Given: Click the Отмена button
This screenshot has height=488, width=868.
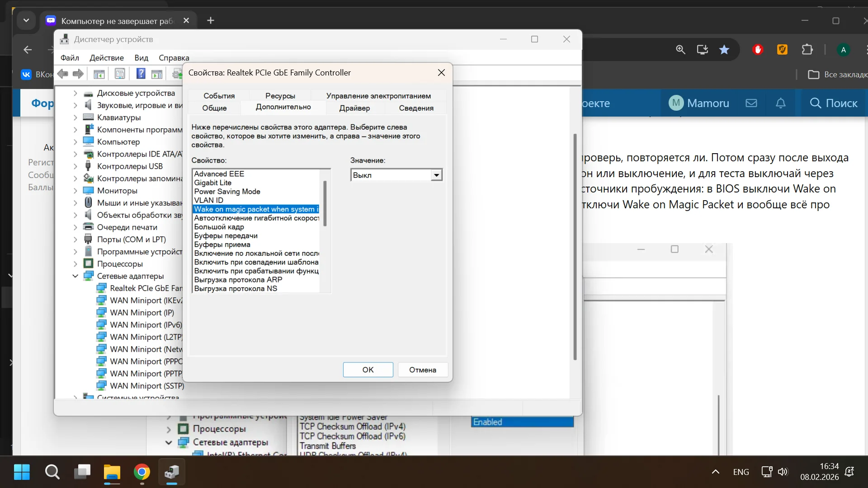Looking at the screenshot, I should tap(422, 370).
